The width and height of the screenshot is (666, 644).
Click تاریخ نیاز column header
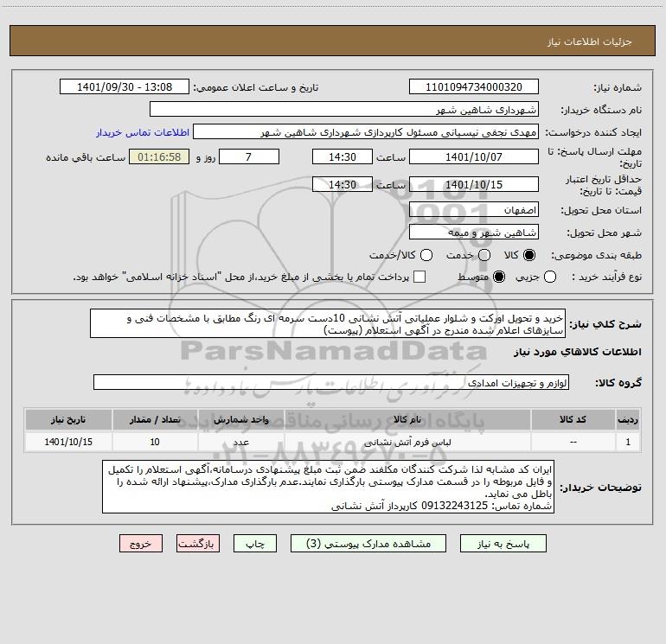pos(68,419)
